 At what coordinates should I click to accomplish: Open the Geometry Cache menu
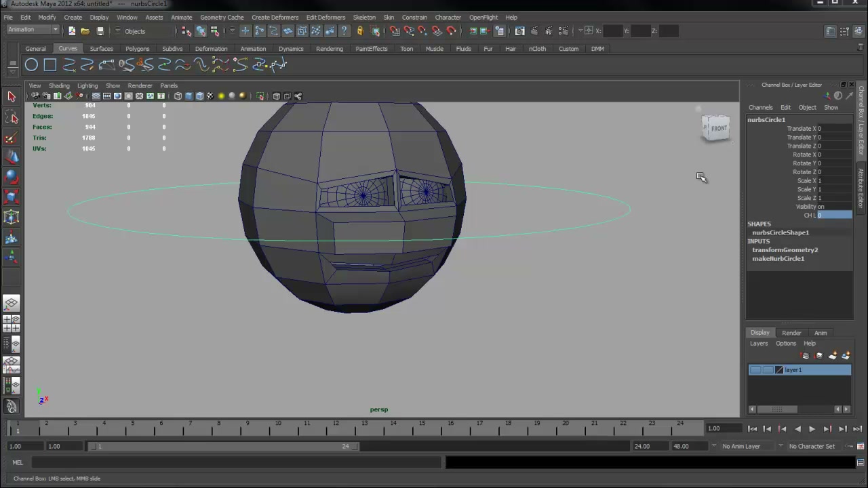coord(222,18)
